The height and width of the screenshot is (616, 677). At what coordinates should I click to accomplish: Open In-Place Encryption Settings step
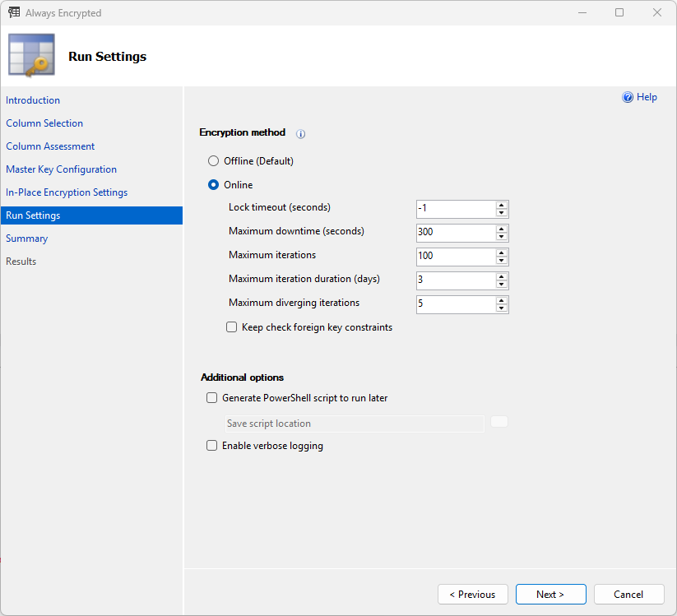[x=67, y=192]
